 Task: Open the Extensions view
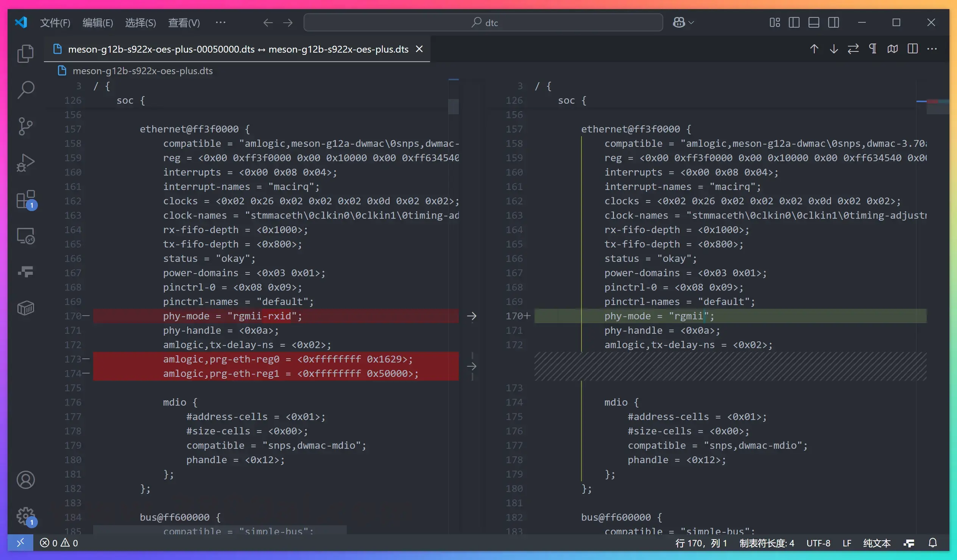click(25, 199)
